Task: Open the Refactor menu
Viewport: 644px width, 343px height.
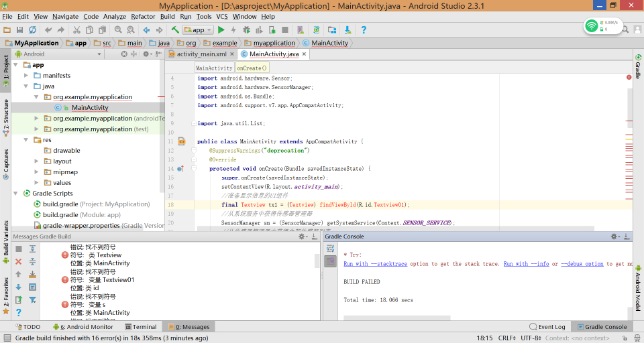Action: 143,16
